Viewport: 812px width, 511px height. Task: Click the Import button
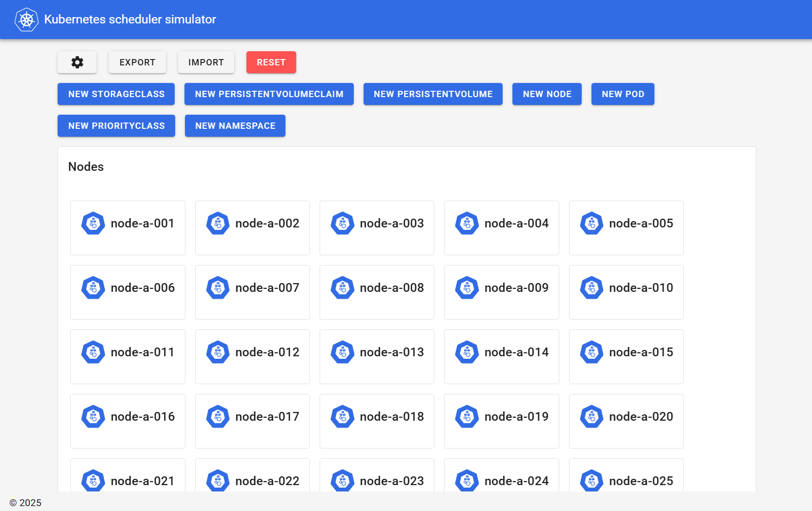pyautogui.click(x=206, y=62)
